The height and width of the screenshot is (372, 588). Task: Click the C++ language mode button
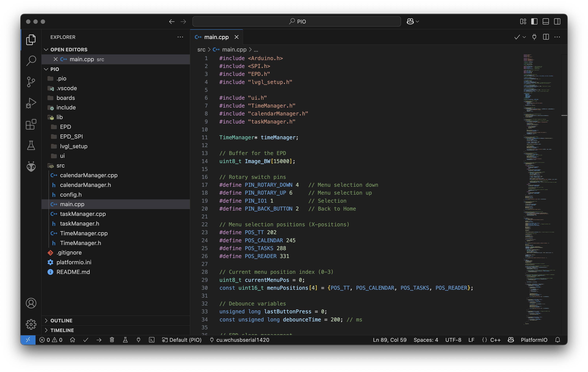pos(495,340)
